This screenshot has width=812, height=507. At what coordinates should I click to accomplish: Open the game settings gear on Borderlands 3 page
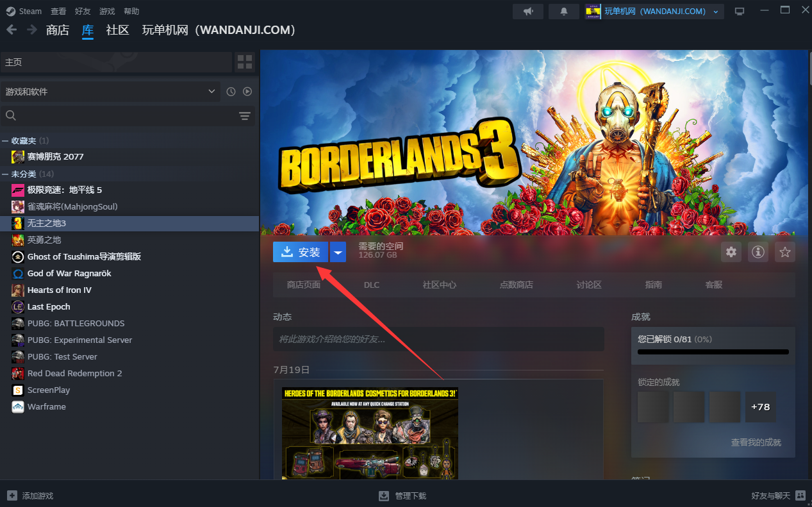coord(731,252)
